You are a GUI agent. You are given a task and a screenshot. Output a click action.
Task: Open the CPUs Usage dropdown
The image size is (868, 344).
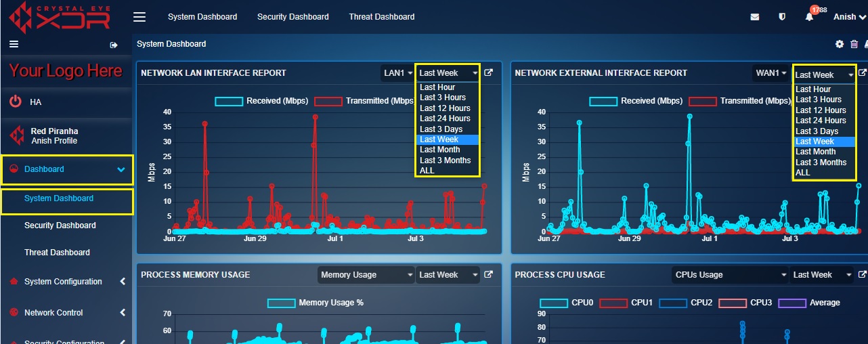click(730, 274)
